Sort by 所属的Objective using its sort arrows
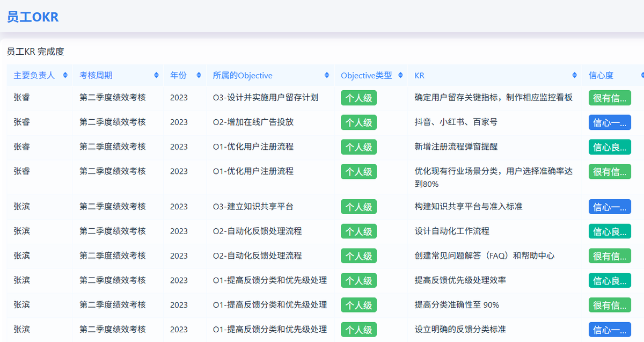The image size is (644, 342). (327, 75)
